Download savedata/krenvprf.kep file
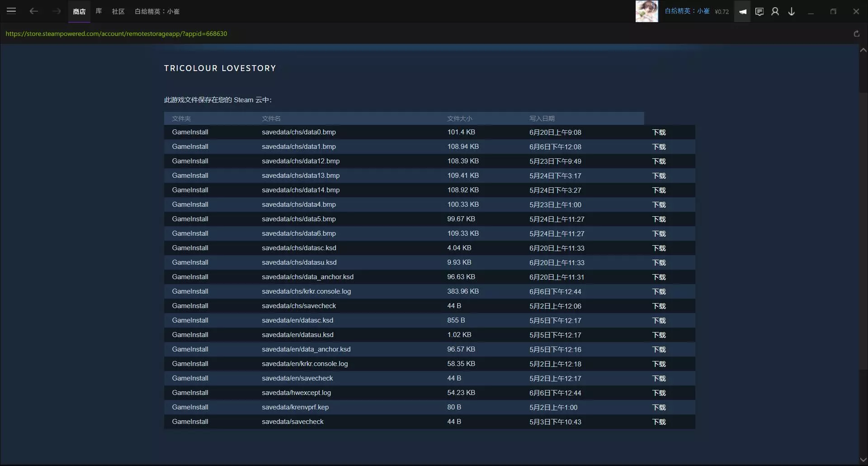This screenshot has width=868, height=466. [x=659, y=407]
